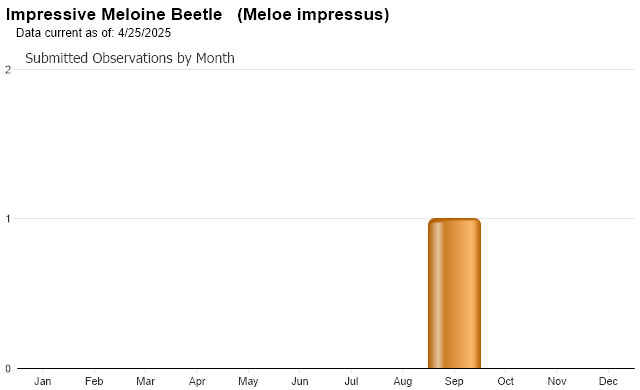Click the Aug month label
Screen dimensions: 640x390
click(402, 381)
